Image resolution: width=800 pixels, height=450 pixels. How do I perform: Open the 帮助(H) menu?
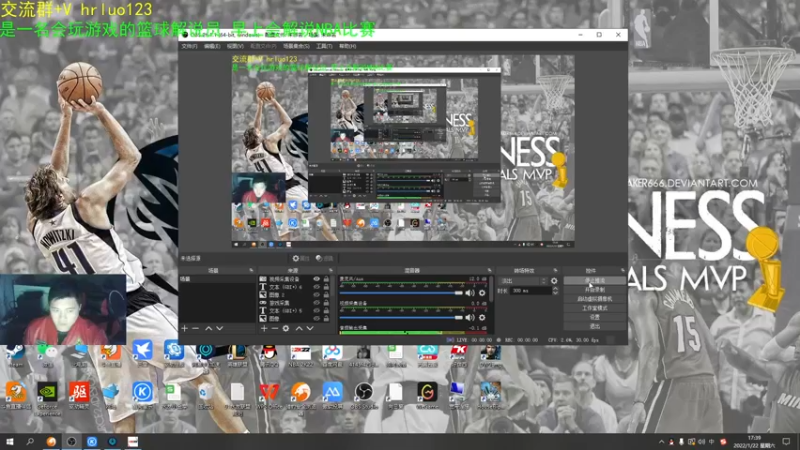pyautogui.click(x=347, y=46)
